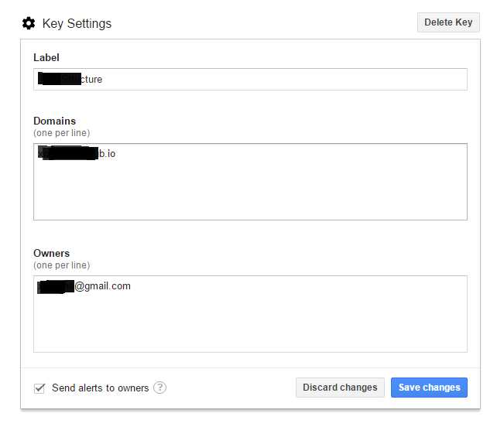Screen dimensions: 504x427
Task: Click the Key Settings heading text
Action: (77, 23)
